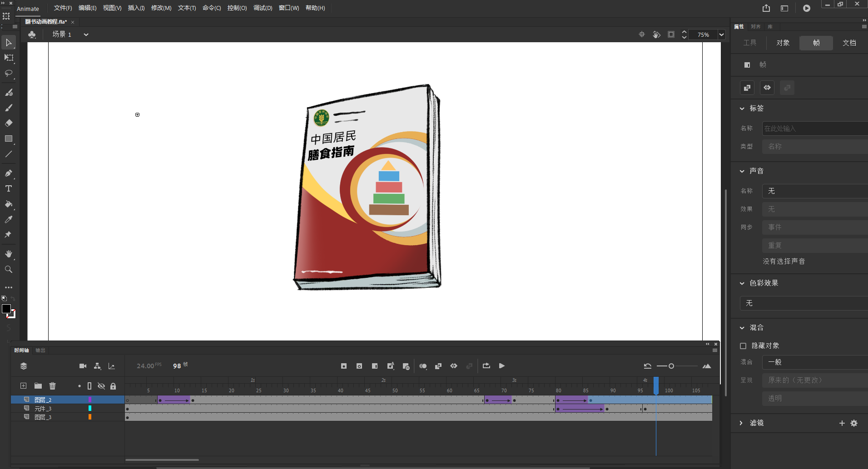Image resolution: width=868 pixels, height=469 pixels.
Task: Show parenting view in timeline
Action: coord(97,366)
